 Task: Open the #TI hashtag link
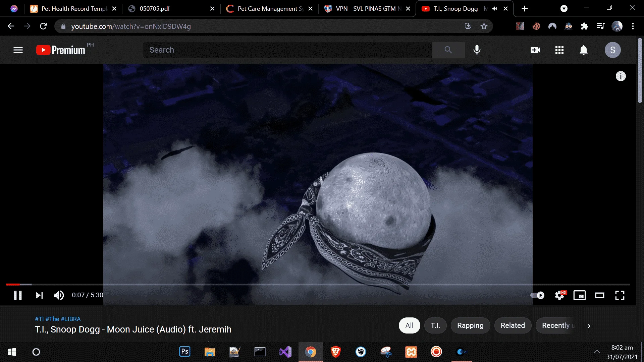(x=39, y=319)
